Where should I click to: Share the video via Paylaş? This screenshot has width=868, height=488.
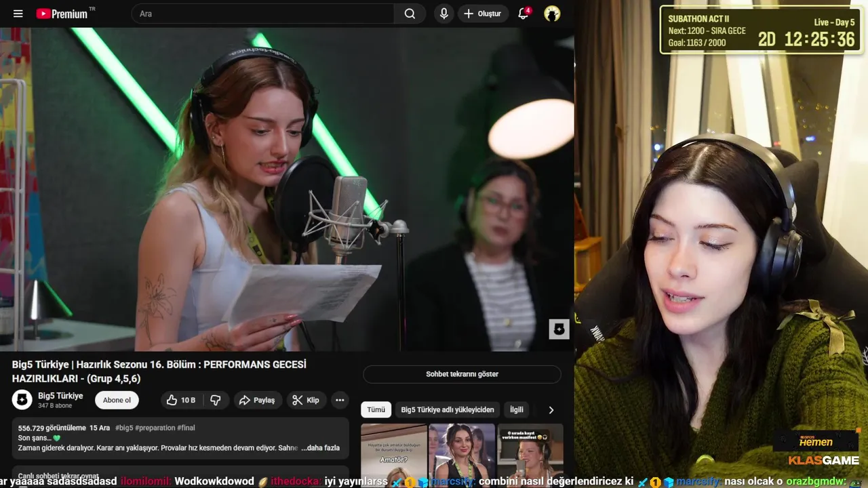click(257, 400)
